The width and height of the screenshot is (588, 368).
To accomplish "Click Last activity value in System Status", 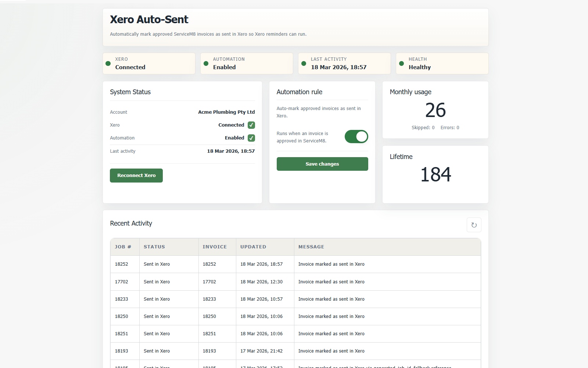I will (231, 151).
